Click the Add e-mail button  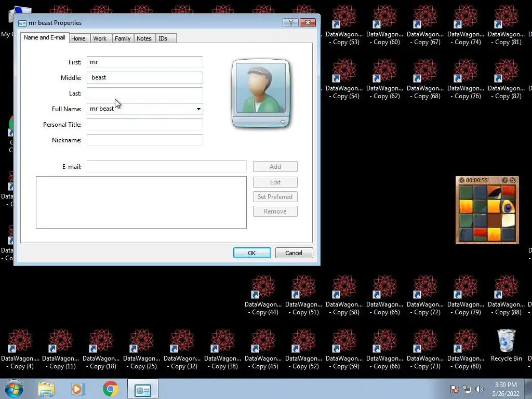[275, 167]
